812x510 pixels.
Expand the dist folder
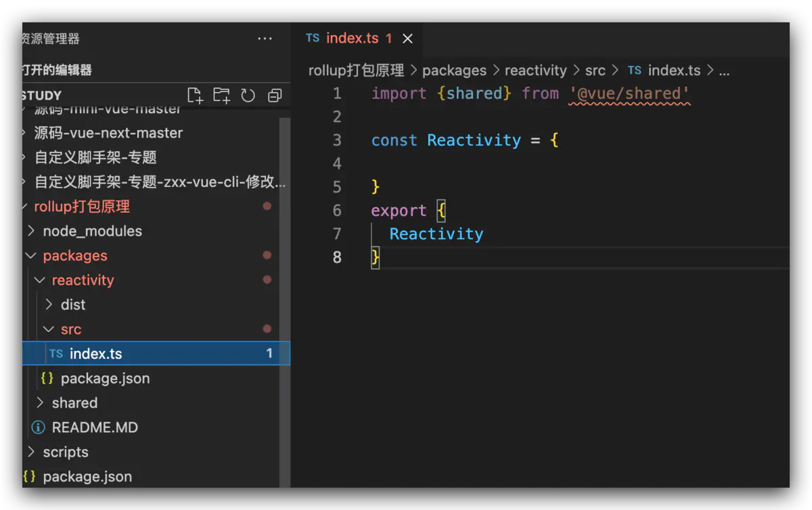(49, 305)
